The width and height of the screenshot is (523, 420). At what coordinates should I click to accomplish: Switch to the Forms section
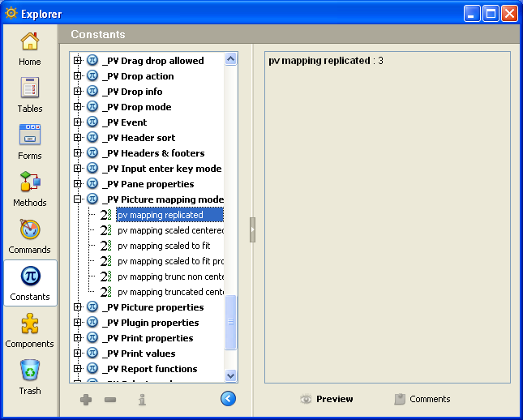point(30,142)
